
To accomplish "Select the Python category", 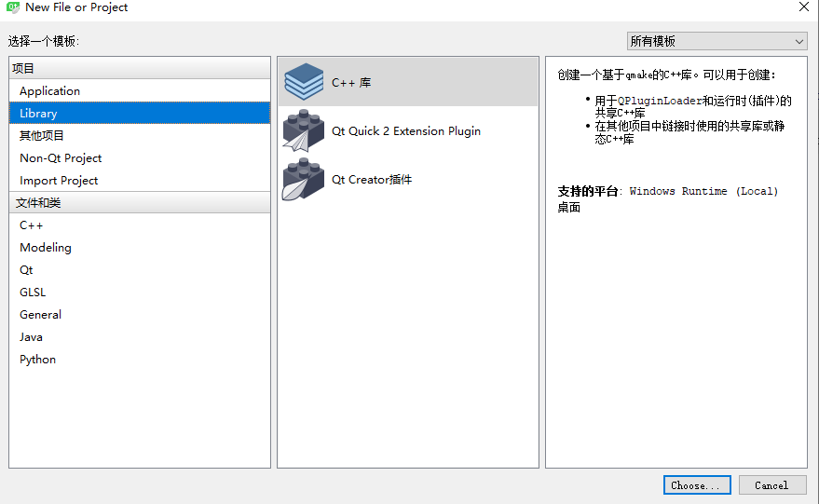I will click(x=140, y=360).
